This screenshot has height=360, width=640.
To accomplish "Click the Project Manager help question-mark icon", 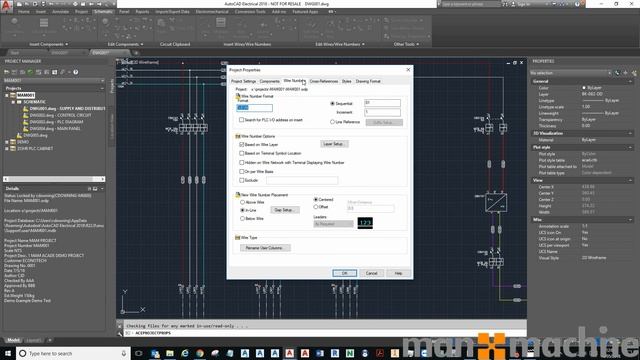I will click(76, 72).
